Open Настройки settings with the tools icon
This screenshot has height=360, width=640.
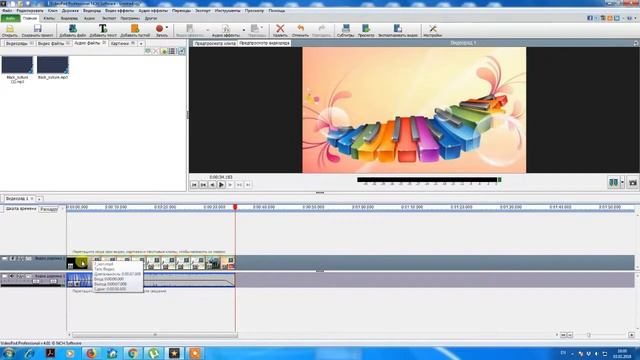pos(433,30)
